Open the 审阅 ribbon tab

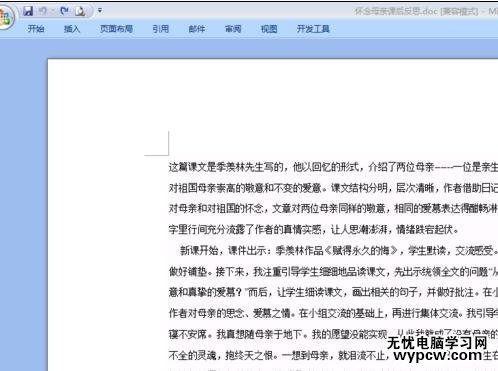point(233,29)
